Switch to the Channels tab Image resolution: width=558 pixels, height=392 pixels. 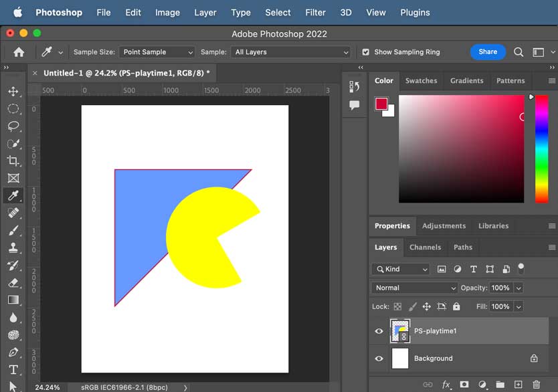tap(425, 248)
